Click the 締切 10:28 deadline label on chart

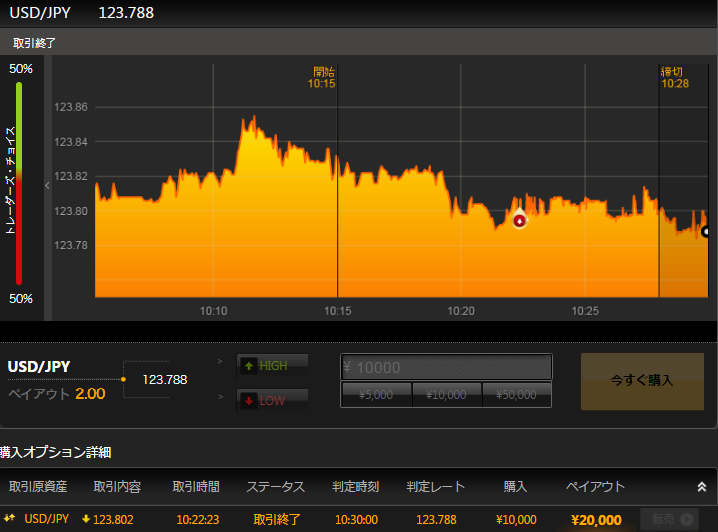pyautogui.click(x=674, y=77)
